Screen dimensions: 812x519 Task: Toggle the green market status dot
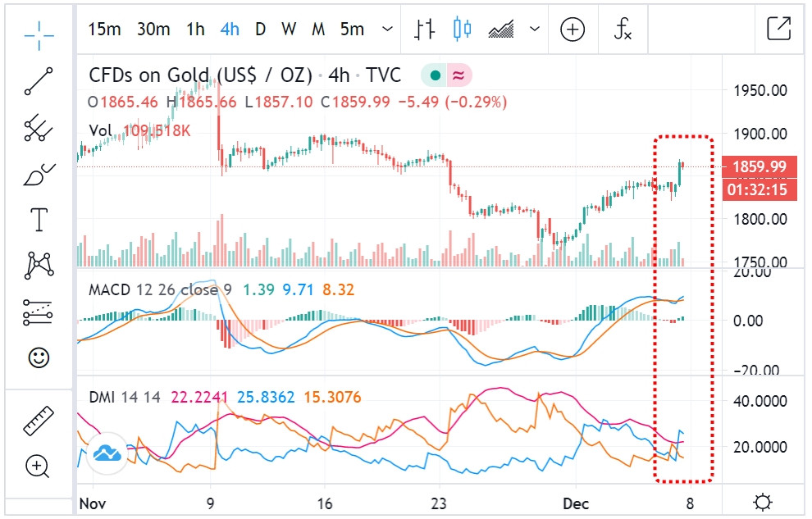(435, 76)
